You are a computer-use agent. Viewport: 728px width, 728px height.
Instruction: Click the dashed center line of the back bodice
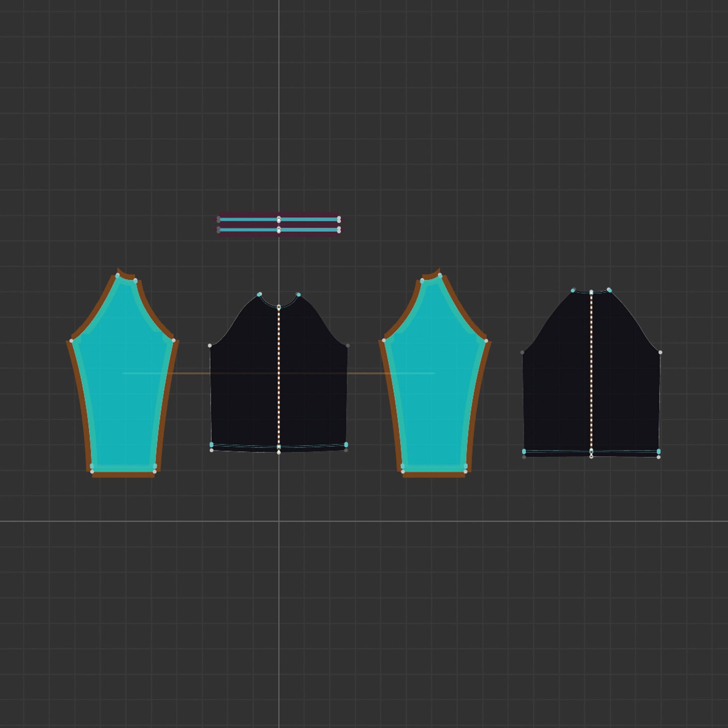click(591, 373)
